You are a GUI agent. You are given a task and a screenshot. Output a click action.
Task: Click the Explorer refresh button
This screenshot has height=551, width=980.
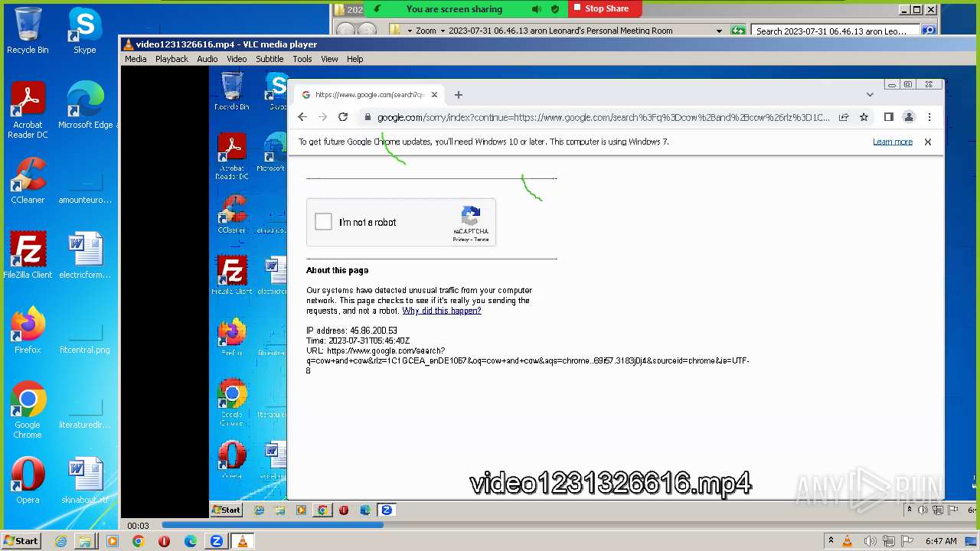tap(738, 31)
